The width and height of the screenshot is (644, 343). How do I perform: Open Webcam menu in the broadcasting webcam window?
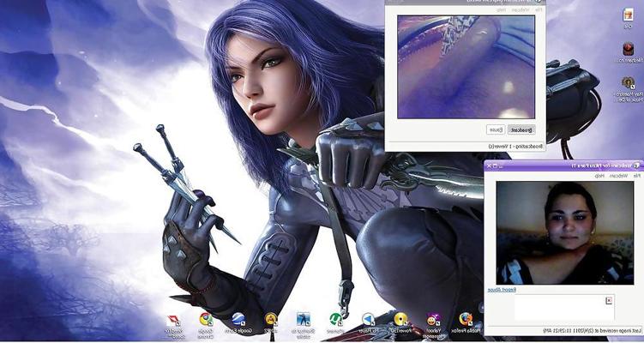click(x=521, y=9)
